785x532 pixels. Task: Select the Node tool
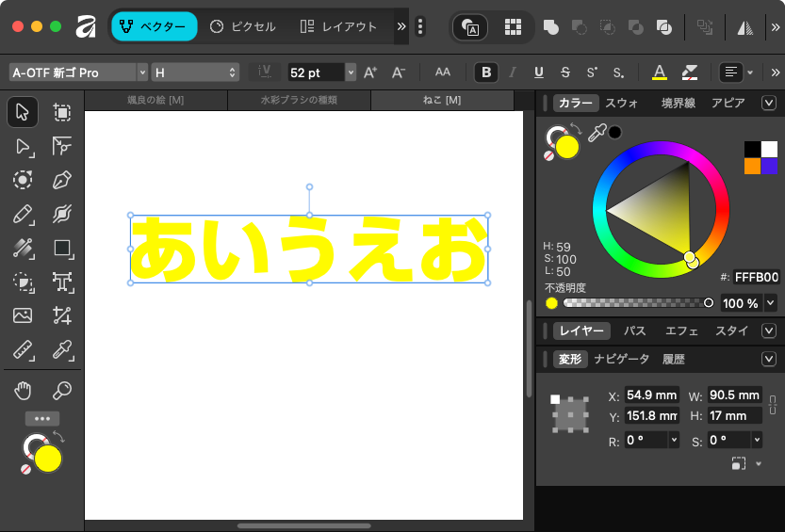coord(23,146)
